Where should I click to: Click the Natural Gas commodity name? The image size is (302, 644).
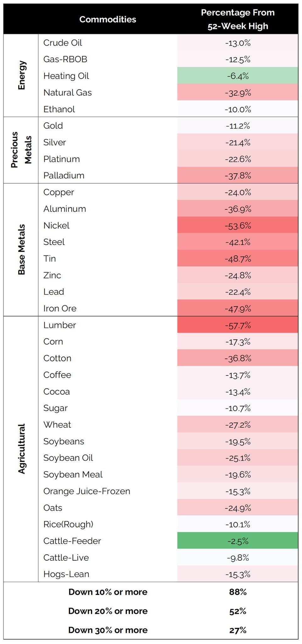[x=68, y=92]
